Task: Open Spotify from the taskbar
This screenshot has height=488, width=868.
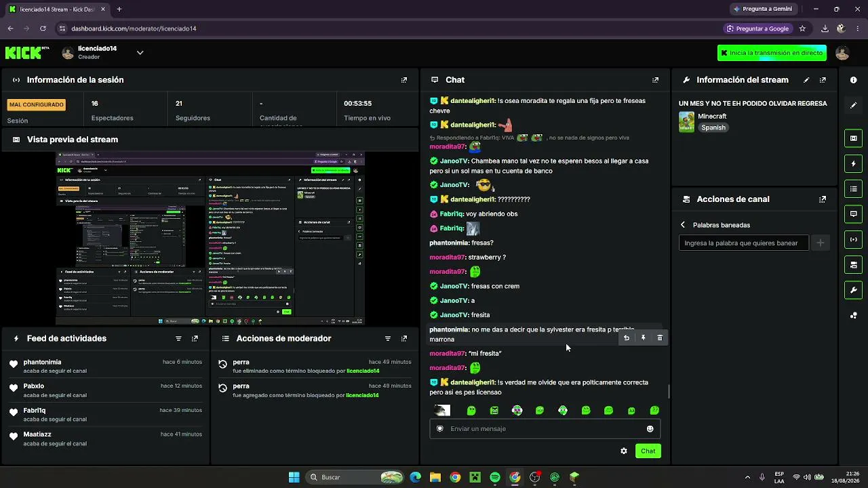Action: pyautogui.click(x=495, y=477)
